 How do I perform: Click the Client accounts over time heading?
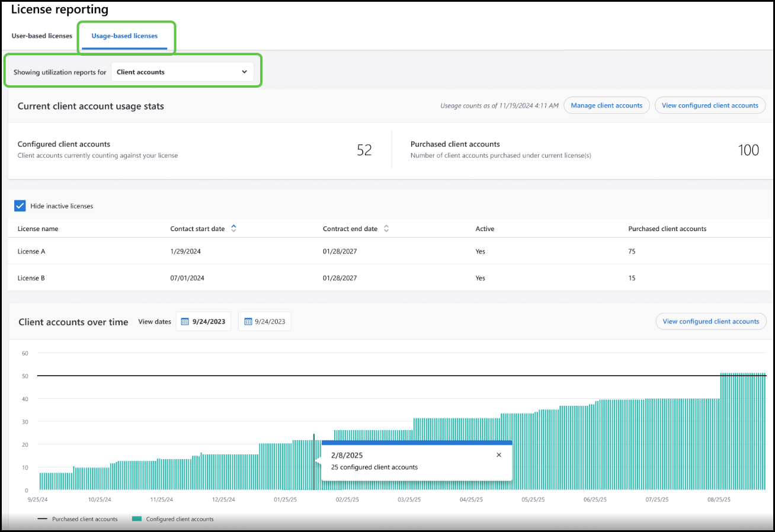pyautogui.click(x=73, y=322)
